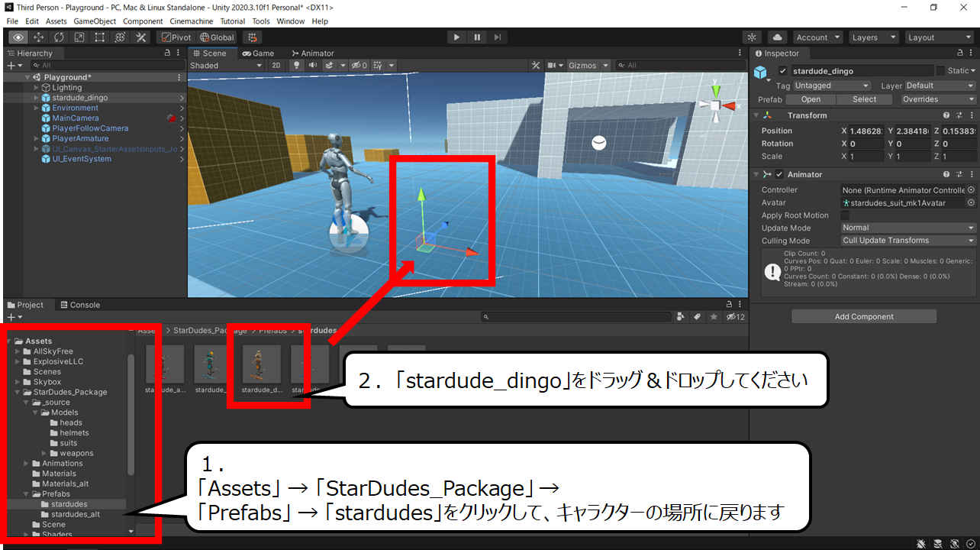The image size is (980, 550).
Task: Select the View (eye) hand tool
Action: [x=18, y=37]
